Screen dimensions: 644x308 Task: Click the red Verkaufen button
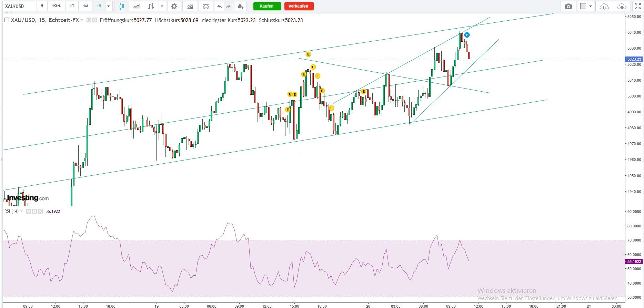pos(299,6)
